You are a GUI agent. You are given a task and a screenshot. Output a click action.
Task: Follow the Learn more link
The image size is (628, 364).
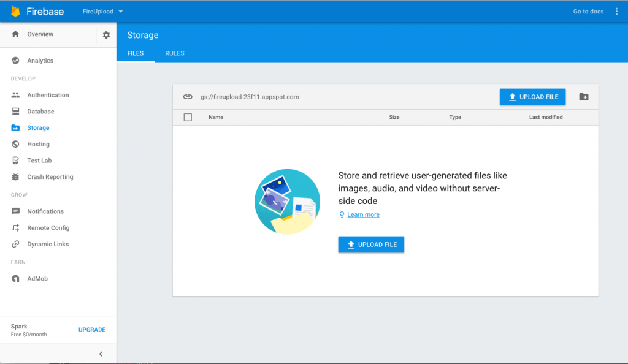tap(363, 215)
